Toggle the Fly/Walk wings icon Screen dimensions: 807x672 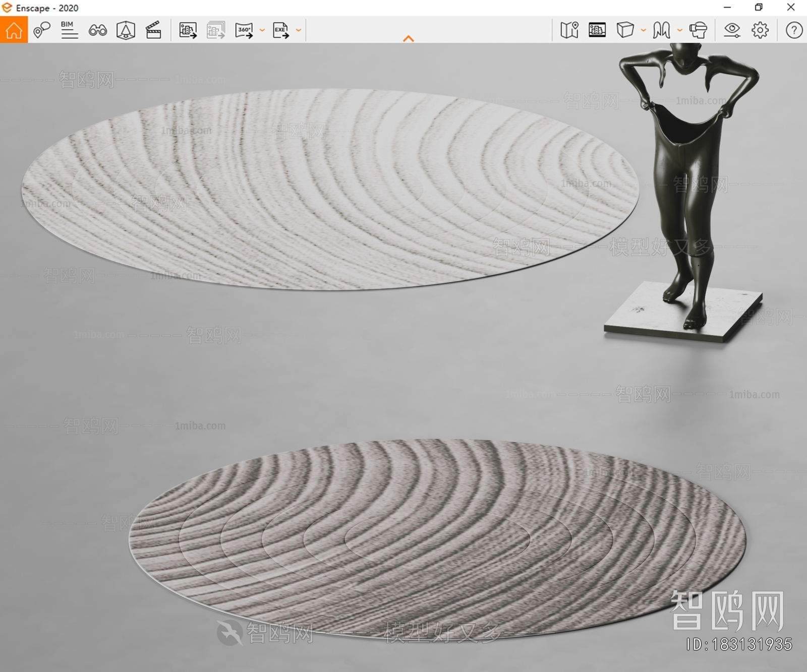pyautogui.click(x=661, y=30)
